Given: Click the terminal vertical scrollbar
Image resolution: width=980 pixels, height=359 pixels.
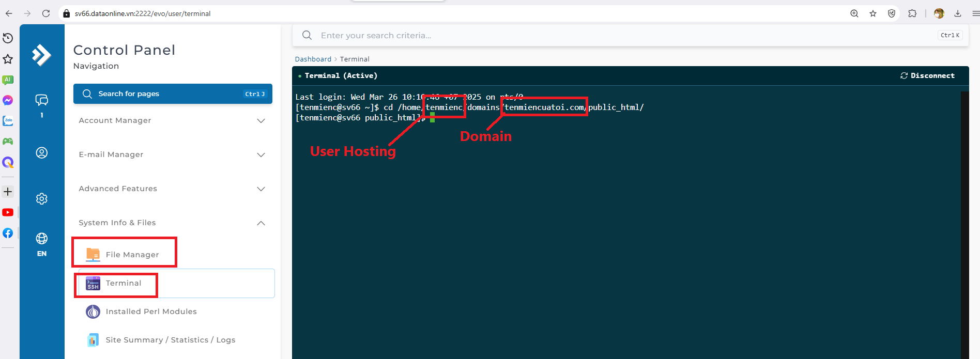Looking at the screenshot, I should tap(964, 225).
